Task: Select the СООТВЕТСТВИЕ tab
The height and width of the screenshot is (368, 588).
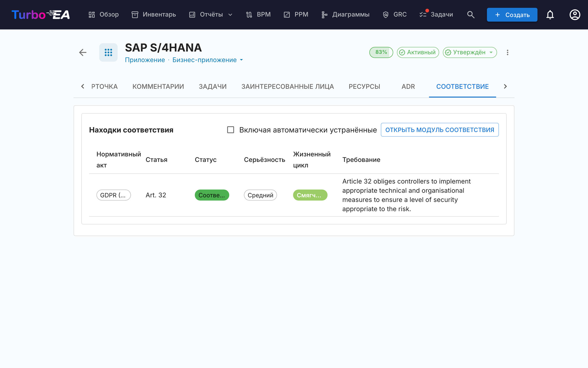Action: (x=462, y=86)
